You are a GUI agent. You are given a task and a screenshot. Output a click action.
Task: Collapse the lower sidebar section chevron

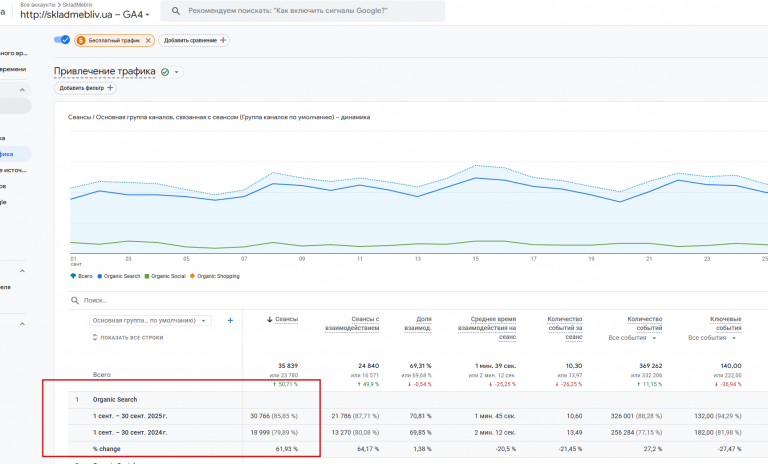pyautogui.click(x=22, y=324)
